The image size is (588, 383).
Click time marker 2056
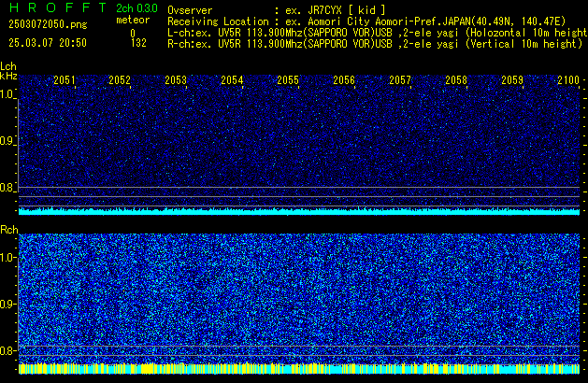pyautogui.click(x=344, y=80)
